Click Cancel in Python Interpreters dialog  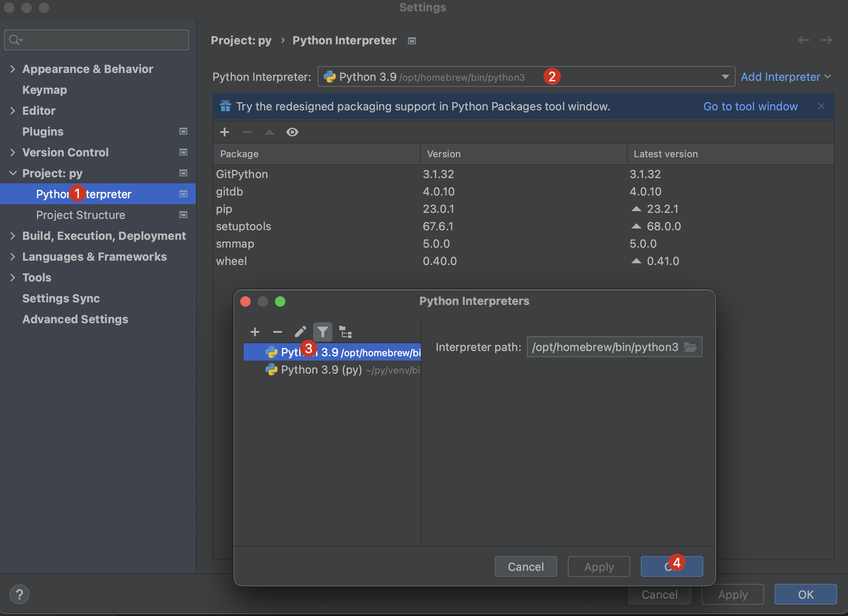pyautogui.click(x=526, y=567)
